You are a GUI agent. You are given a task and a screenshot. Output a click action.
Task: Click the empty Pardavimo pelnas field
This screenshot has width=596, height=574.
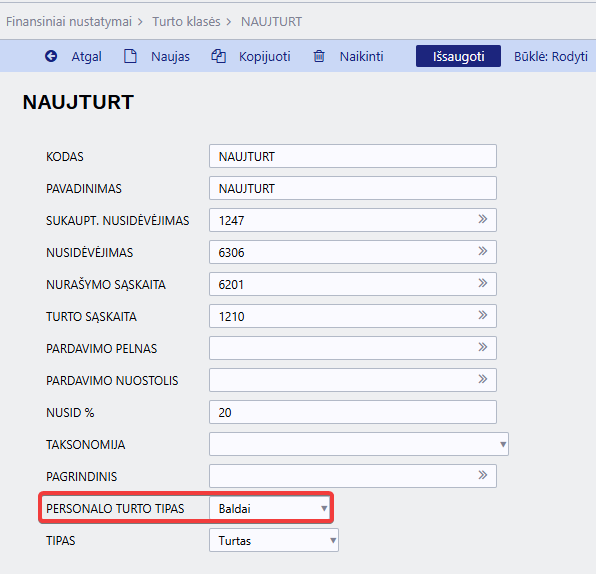(x=353, y=347)
